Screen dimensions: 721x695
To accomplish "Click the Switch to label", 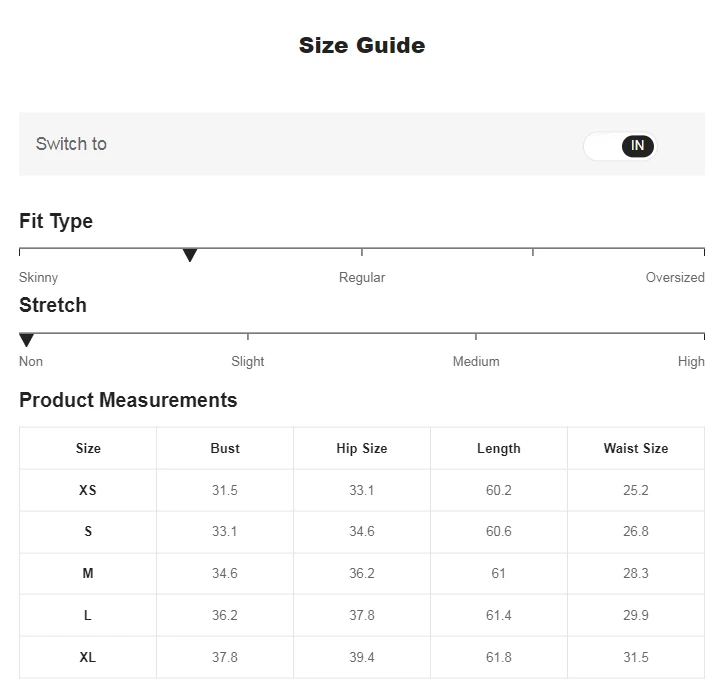I will point(71,144).
